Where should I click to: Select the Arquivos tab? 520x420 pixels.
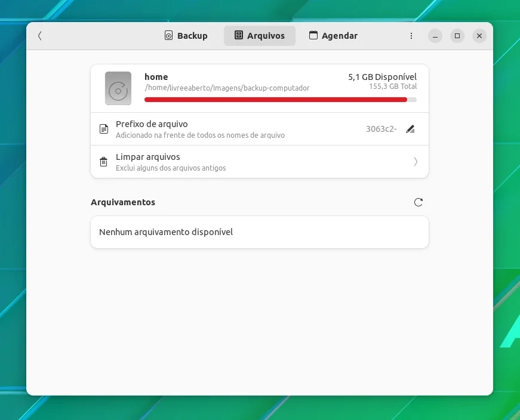click(260, 36)
